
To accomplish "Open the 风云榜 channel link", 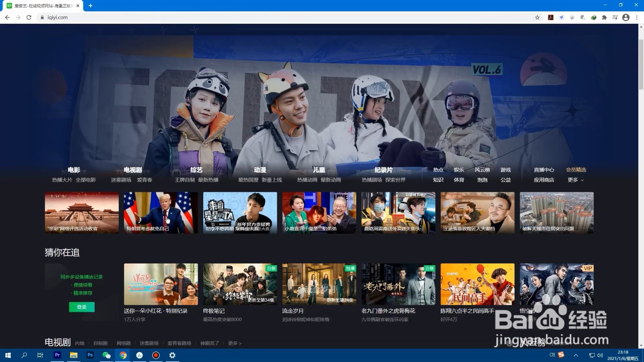I will point(482,170).
